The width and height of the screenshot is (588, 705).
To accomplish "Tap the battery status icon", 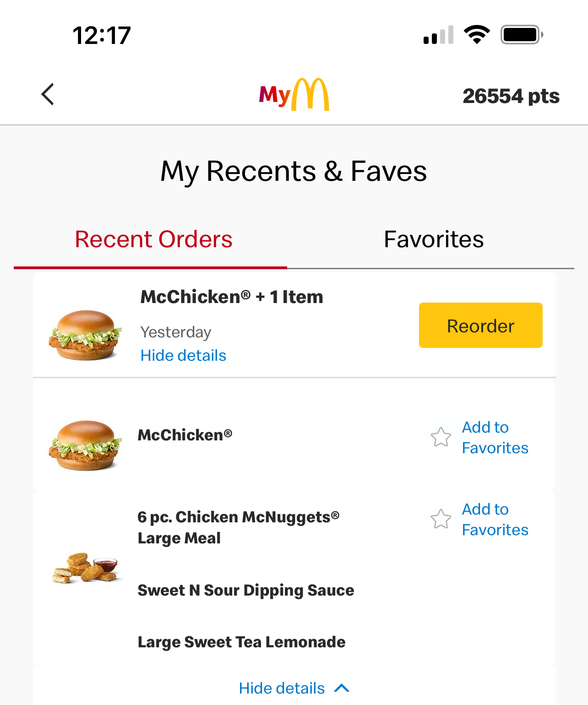I will (x=522, y=35).
